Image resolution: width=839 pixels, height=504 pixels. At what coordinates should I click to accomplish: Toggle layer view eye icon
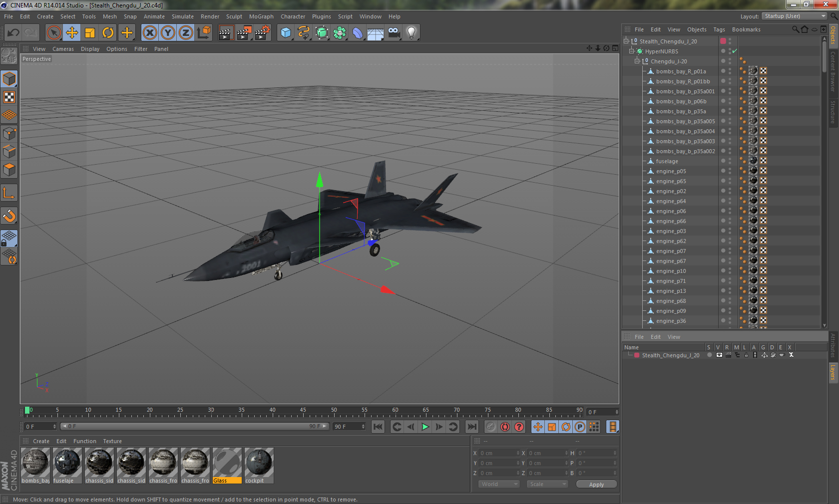(719, 355)
